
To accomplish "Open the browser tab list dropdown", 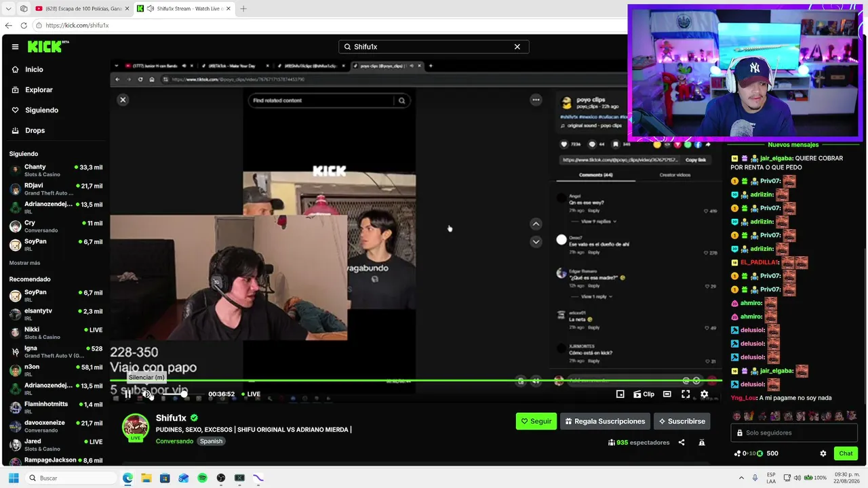I will coord(8,9).
